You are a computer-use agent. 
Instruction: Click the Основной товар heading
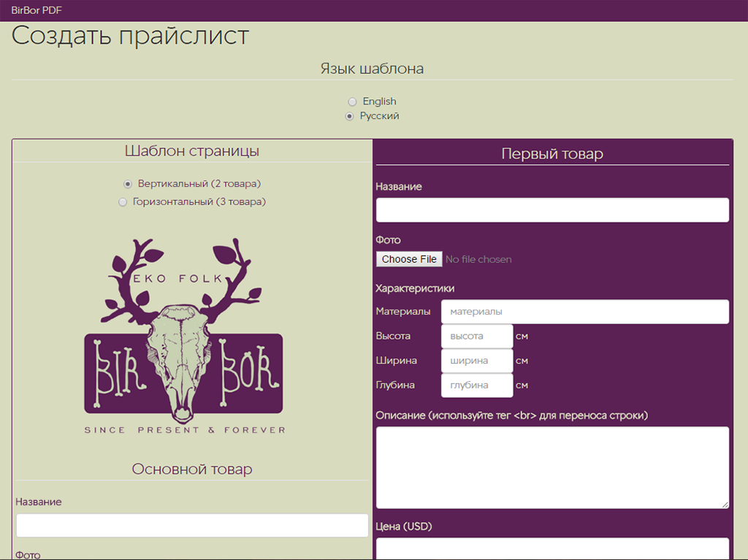tap(192, 469)
